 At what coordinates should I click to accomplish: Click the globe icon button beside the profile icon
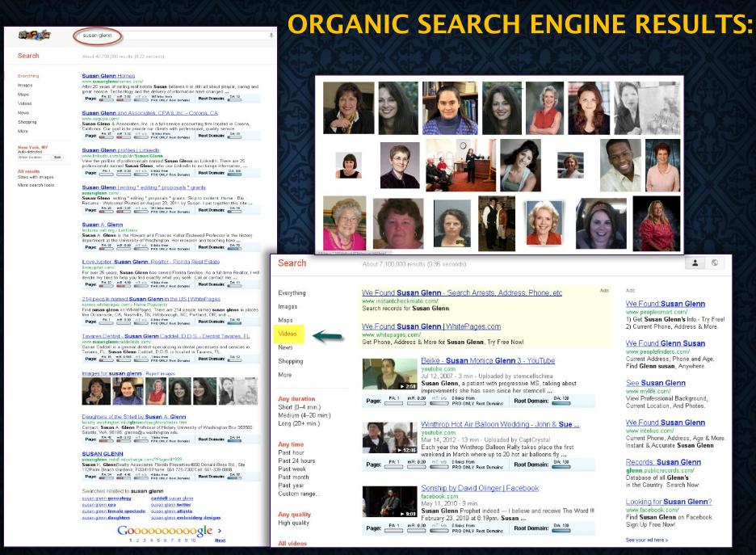pos(716,263)
